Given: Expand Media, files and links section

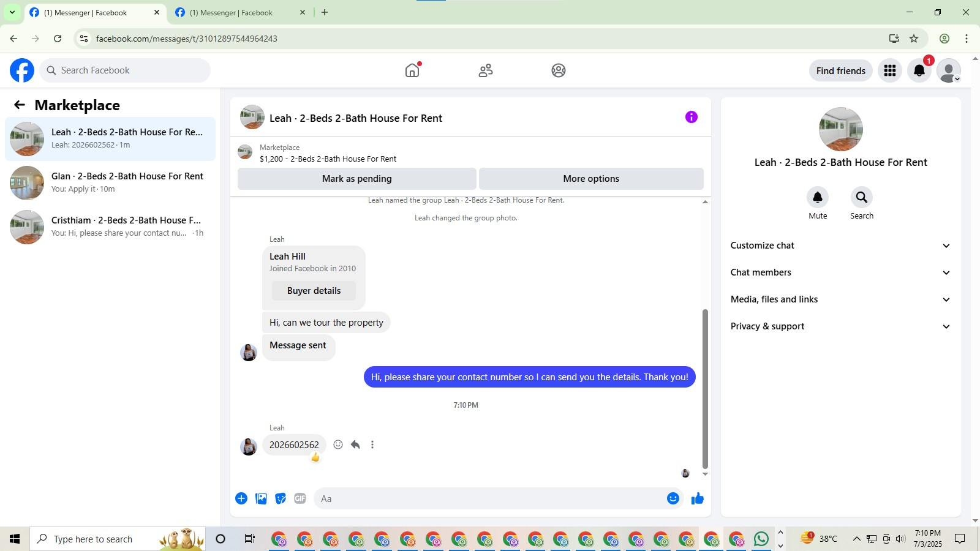Looking at the screenshot, I should tap(840, 299).
